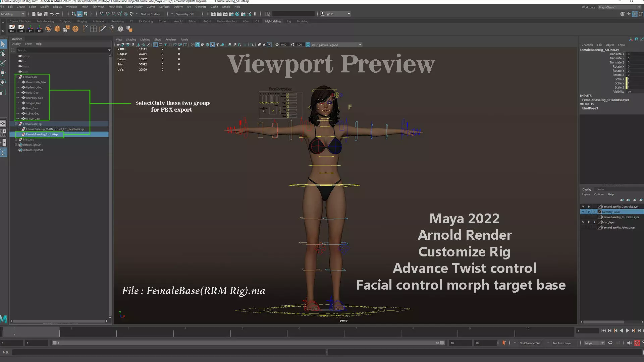Collapse the FemaleBaseRig group in Outliner

pos(16,124)
